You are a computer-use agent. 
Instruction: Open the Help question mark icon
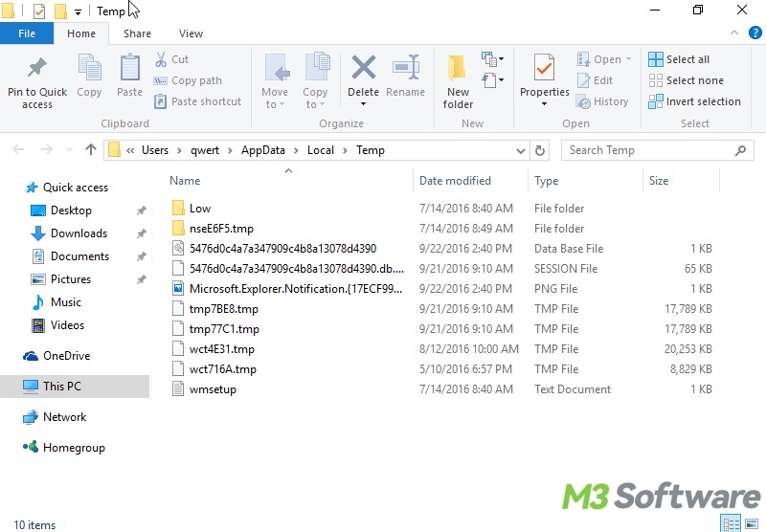coord(755,33)
